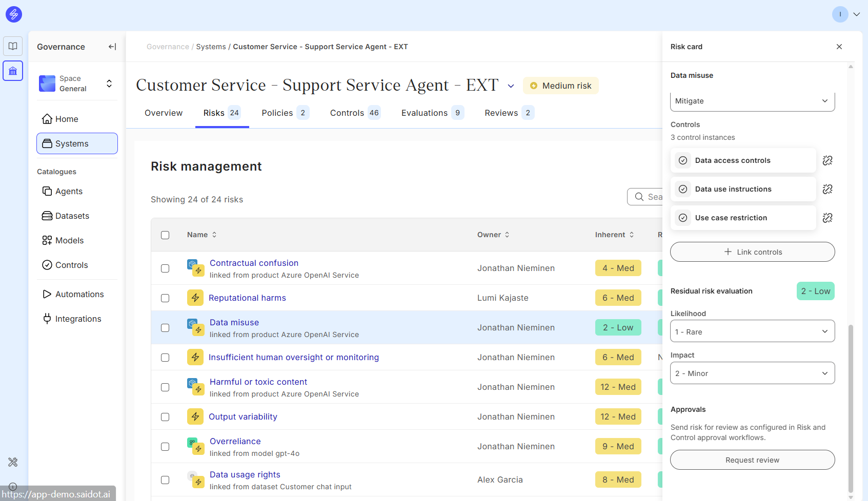Viewport: 868px width, 501px height.
Task: Click the book icon in left rail
Action: pos(13,46)
